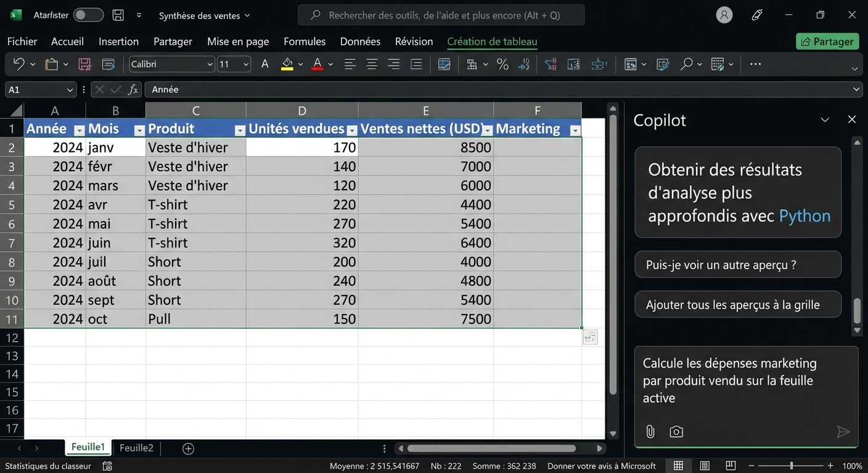Attach a file in the Copilot prompt

pos(650,431)
